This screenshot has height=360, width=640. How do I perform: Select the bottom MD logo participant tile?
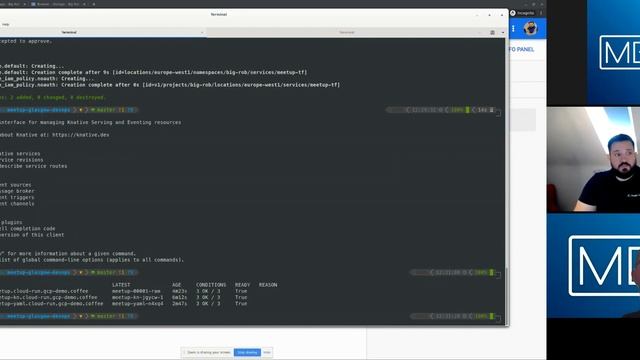pos(593,266)
